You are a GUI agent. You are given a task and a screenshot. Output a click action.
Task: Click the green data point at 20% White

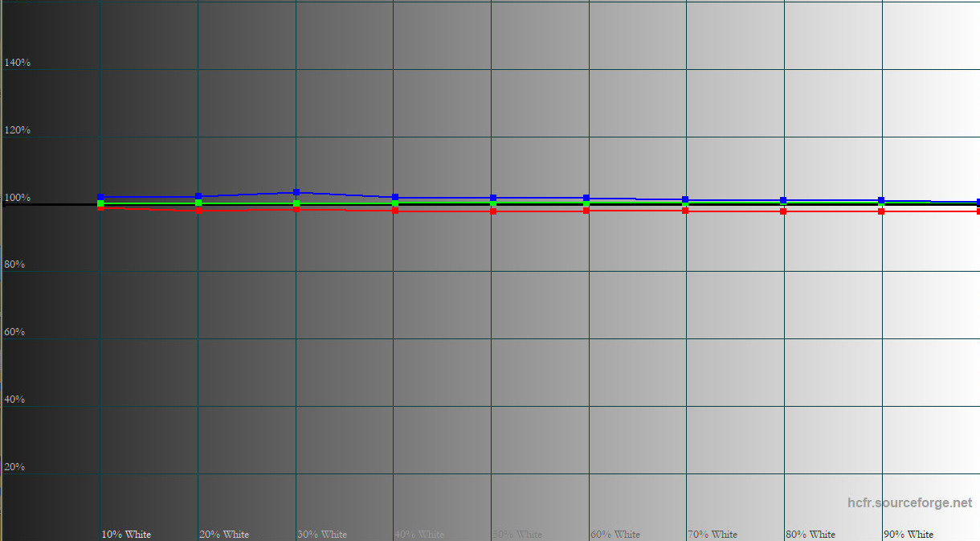(198, 203)
